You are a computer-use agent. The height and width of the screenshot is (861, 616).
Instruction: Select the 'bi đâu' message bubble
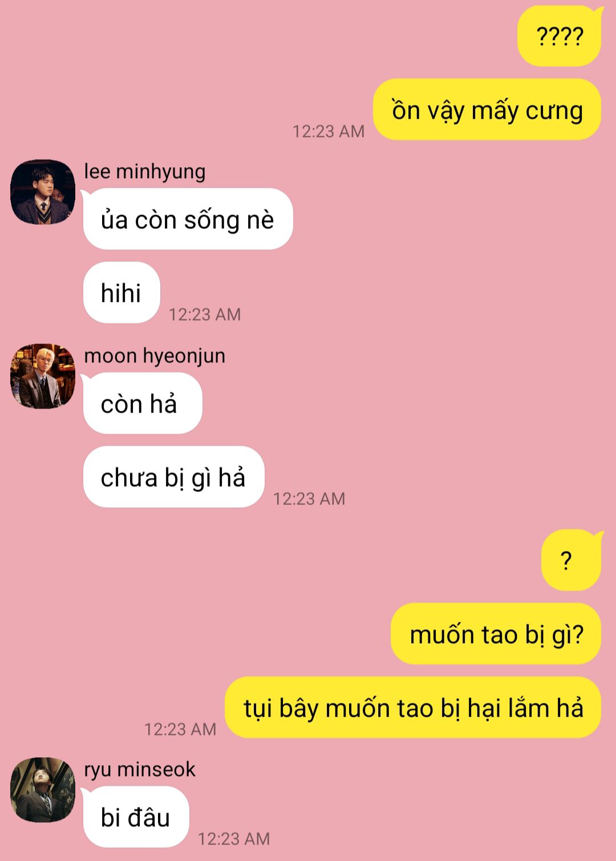[136, 817]
